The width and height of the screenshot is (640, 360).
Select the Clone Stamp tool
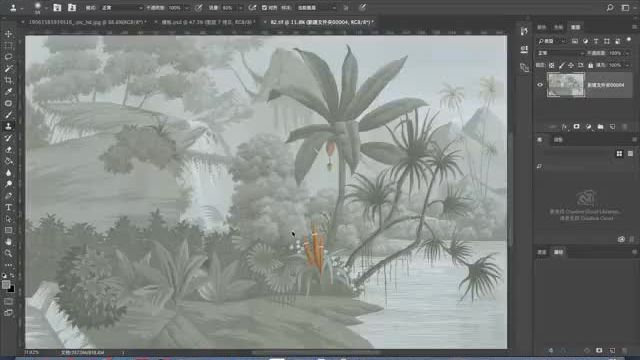coord(8,126)
